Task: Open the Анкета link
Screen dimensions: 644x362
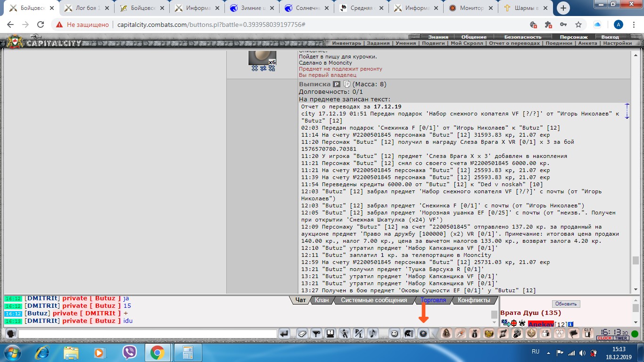Action: coord(588,43)
